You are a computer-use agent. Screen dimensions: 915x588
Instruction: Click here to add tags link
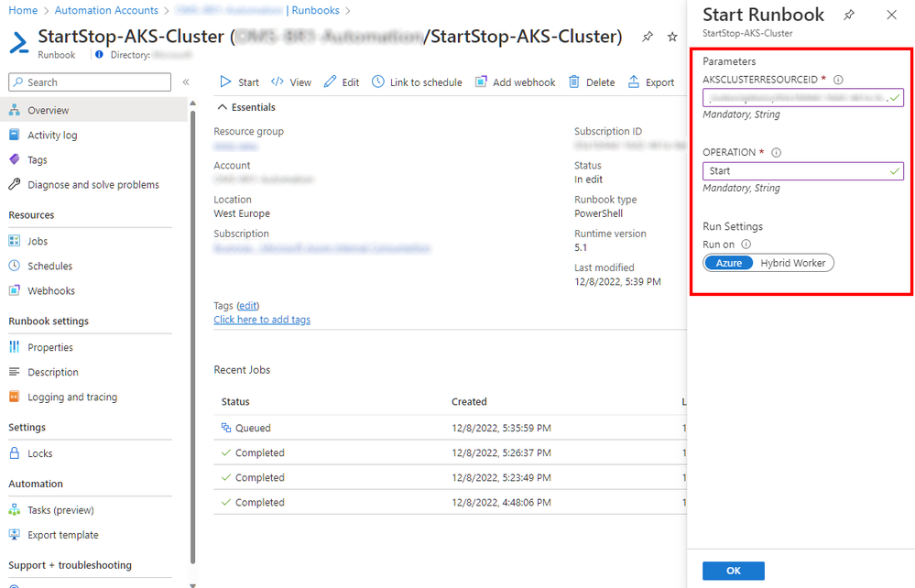[262, 320]
